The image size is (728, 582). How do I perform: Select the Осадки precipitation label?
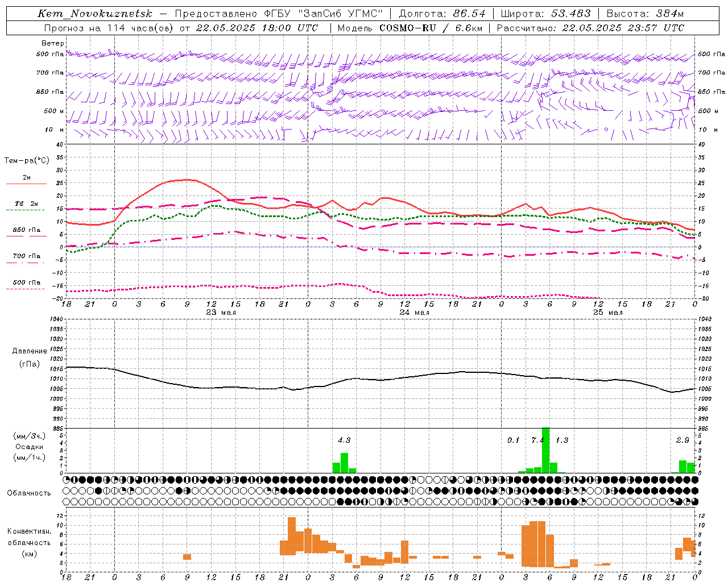(30, 447)
